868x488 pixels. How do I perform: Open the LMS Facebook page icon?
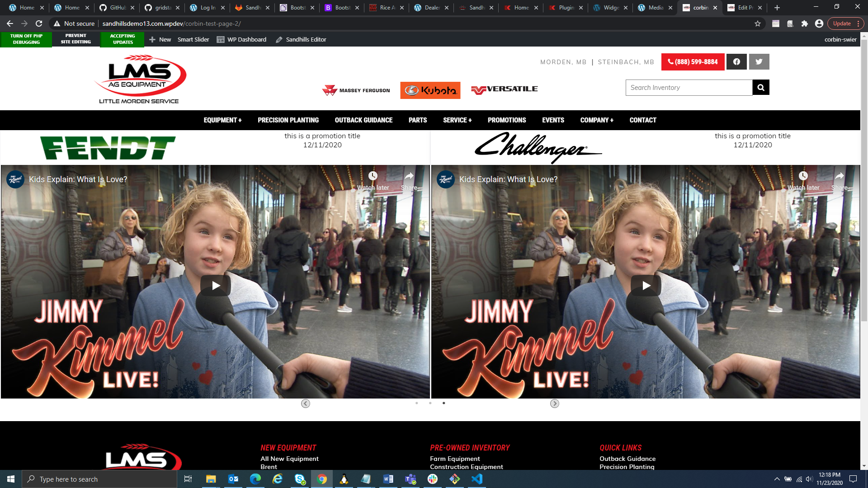(737, 62)
